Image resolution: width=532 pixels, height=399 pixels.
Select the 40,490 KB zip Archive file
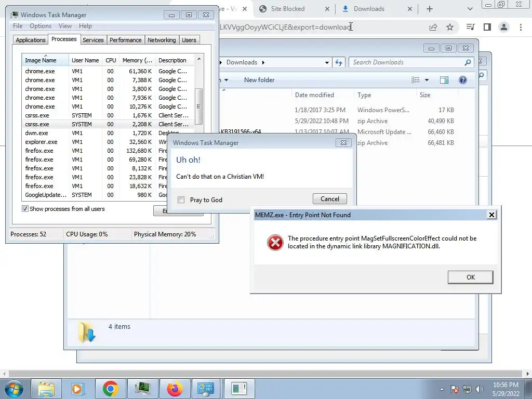[x=339, y=121]
